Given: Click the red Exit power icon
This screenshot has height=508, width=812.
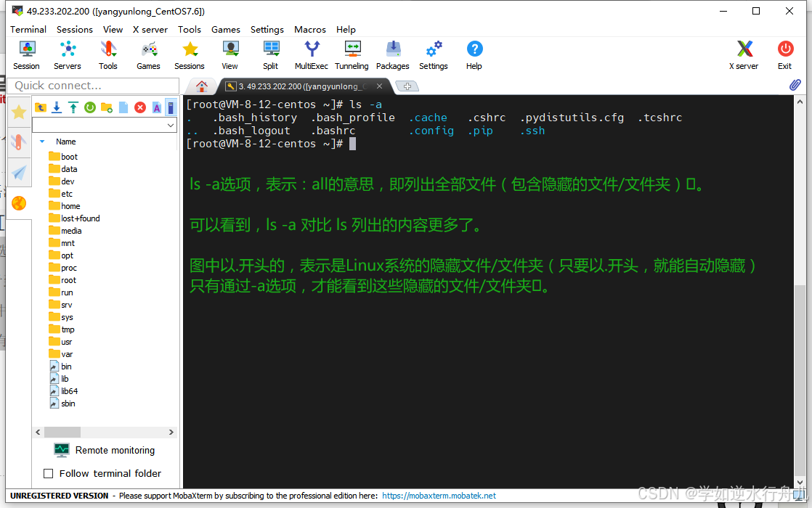Looking at the screenshot, I should [785, 55].
